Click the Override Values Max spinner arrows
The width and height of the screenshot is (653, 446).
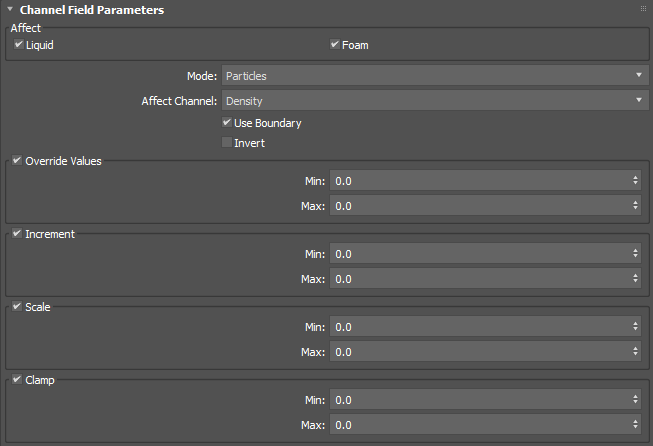pyautogui.click(x=636, y=206)
